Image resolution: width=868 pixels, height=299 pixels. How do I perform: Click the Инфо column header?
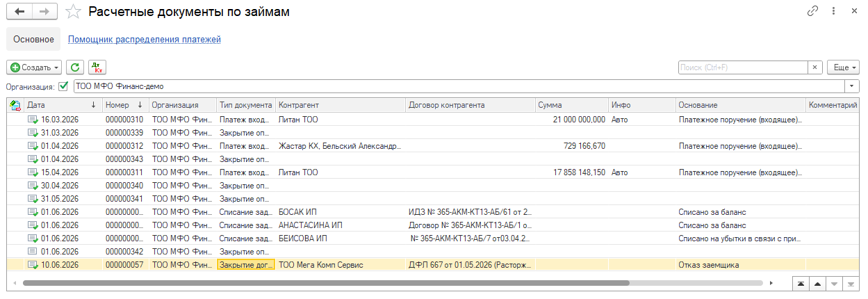pyautogui.click(x=643, y=105)
